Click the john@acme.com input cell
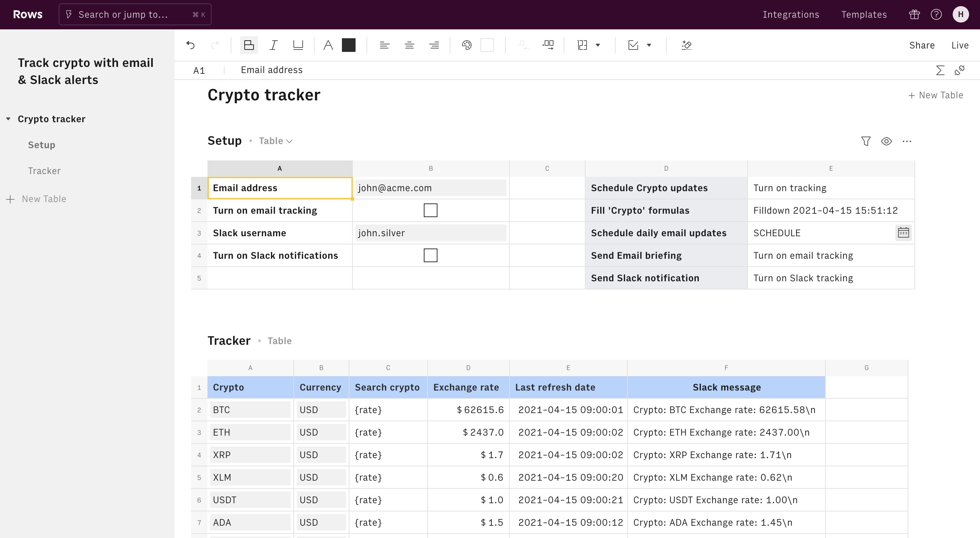The height and width of the screenshot is (538, 980). pyautogui.click(x=431, y=188)
